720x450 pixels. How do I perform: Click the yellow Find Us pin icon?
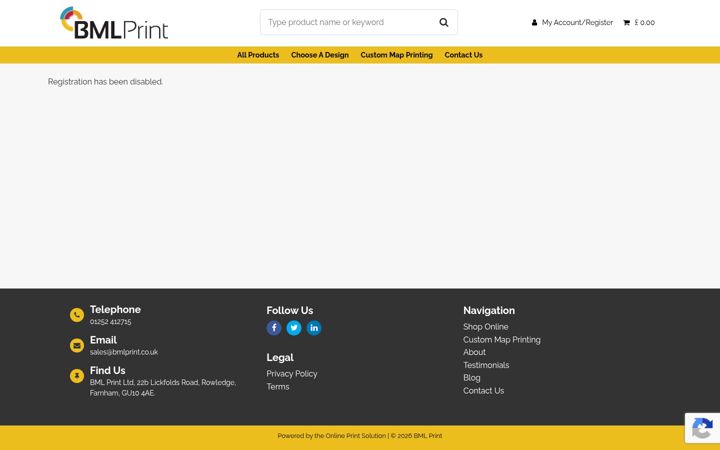tap(77, 376)
